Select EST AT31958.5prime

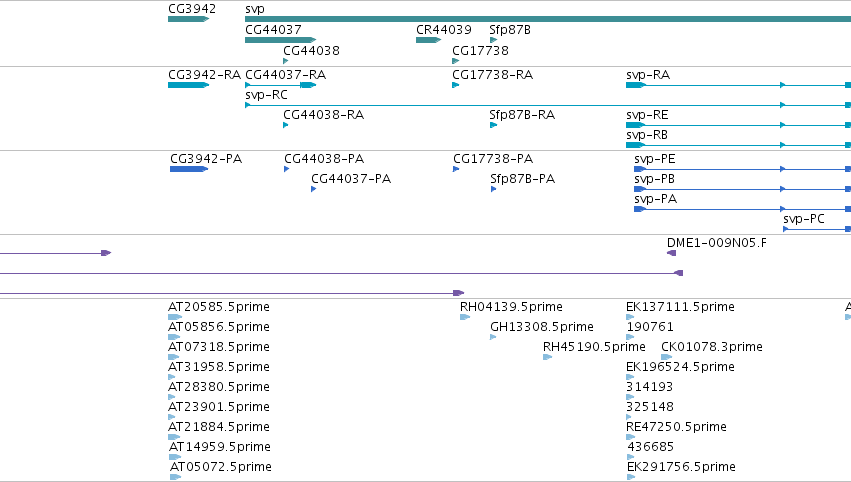[x=172, y=377]
